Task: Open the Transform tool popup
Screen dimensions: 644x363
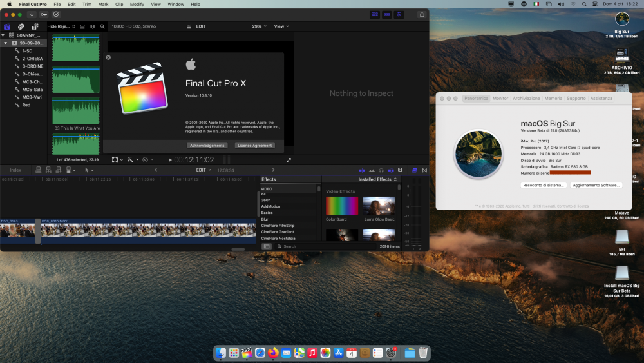Action: click(117, 159)
